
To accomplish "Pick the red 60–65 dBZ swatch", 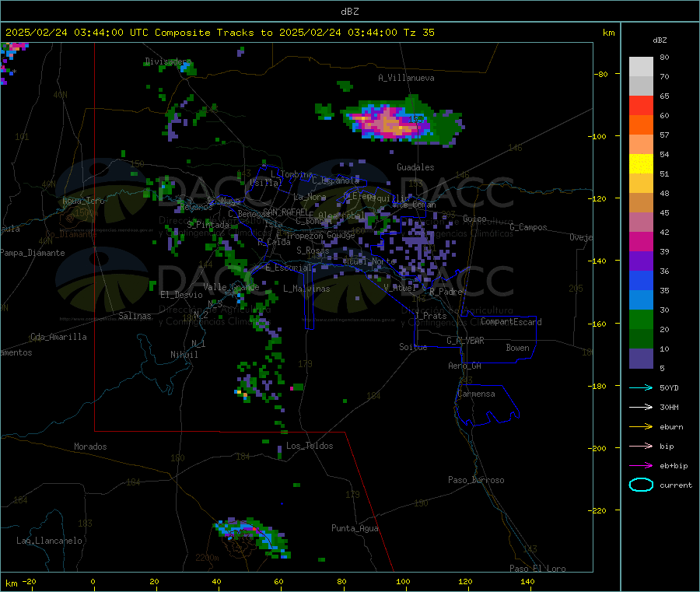I will coord(641,105).
